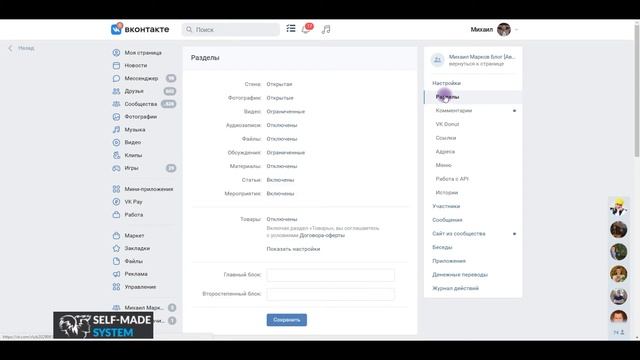The width and height of the screenshot is (640, 360).
Task: Click Клипы sidebar icon
Action: 116,155
